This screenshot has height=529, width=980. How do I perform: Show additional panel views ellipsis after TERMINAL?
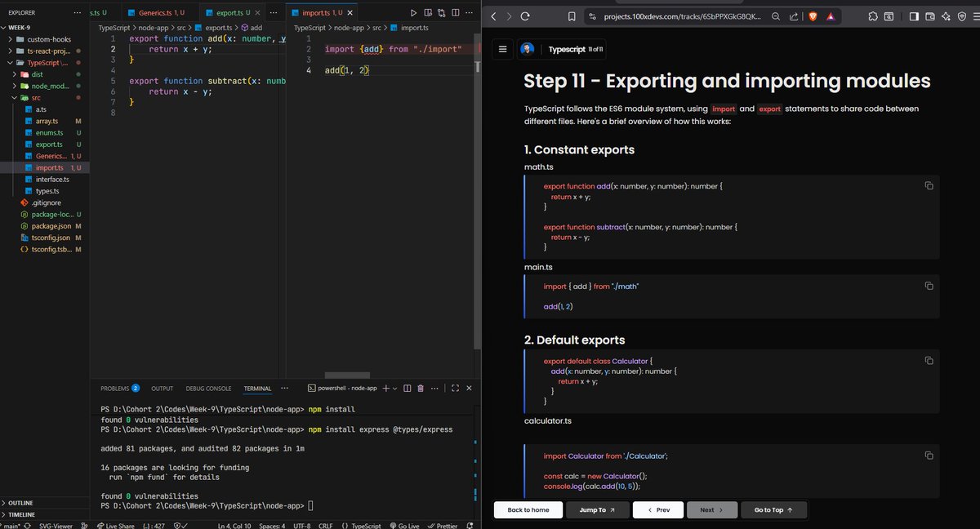(284, 389)
